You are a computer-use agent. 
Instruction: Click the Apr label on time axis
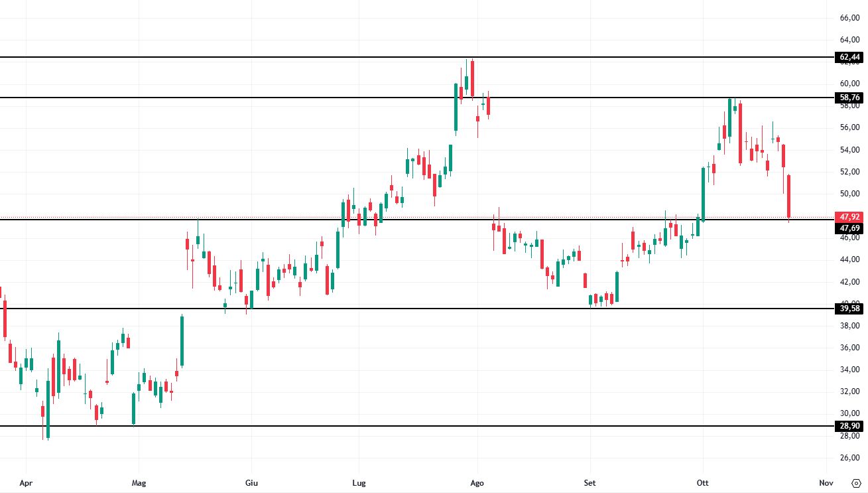(x=26, y=483)
